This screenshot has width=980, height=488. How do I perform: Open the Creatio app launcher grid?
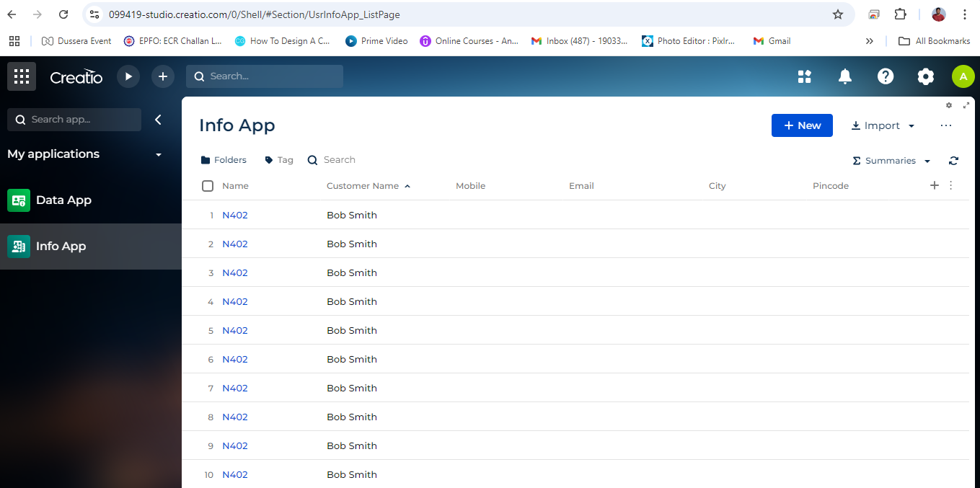[22, 76]
